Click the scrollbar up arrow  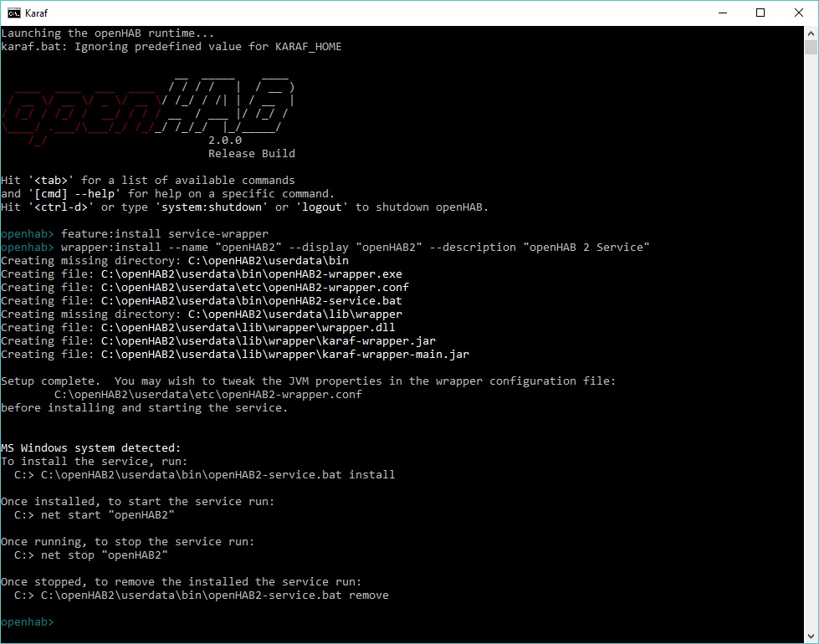tap(811, 33)
